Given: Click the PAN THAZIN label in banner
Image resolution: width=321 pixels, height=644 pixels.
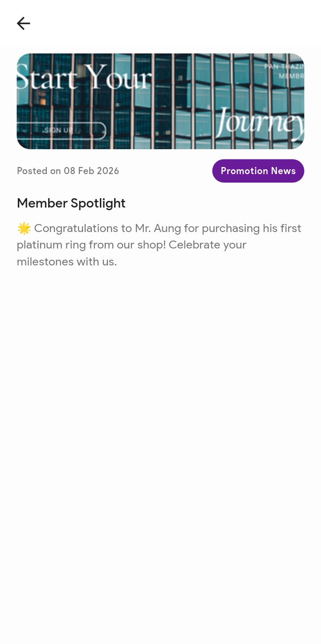Looking at the screenshot, I should tap(284, 66).
